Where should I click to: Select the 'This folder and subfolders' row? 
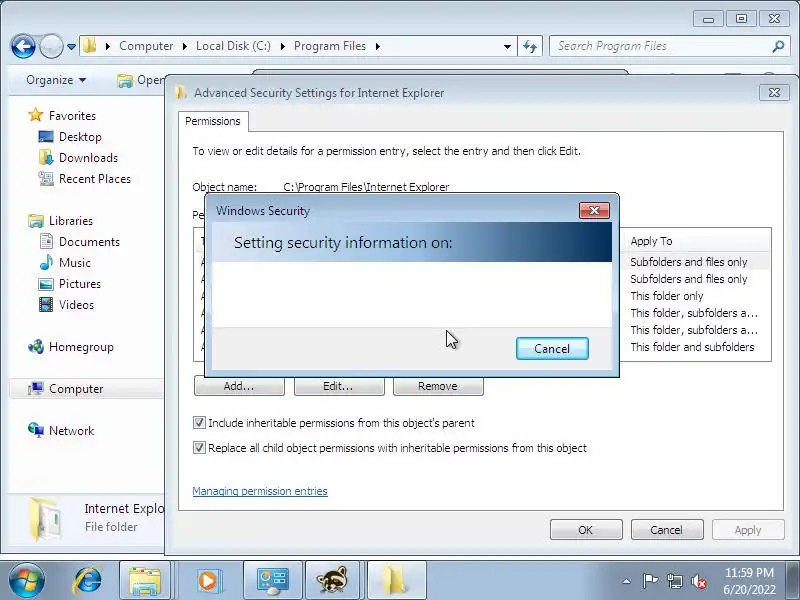[692, 347]
